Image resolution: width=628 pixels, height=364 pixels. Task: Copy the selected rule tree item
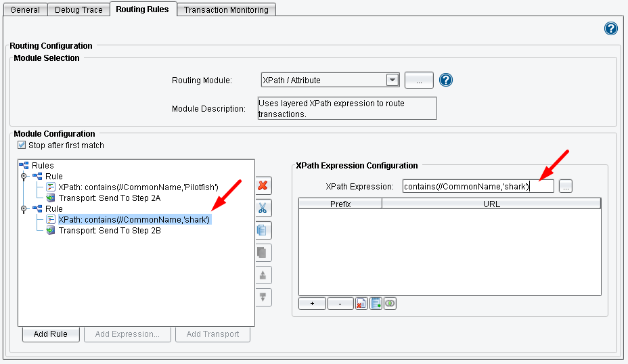263,230
